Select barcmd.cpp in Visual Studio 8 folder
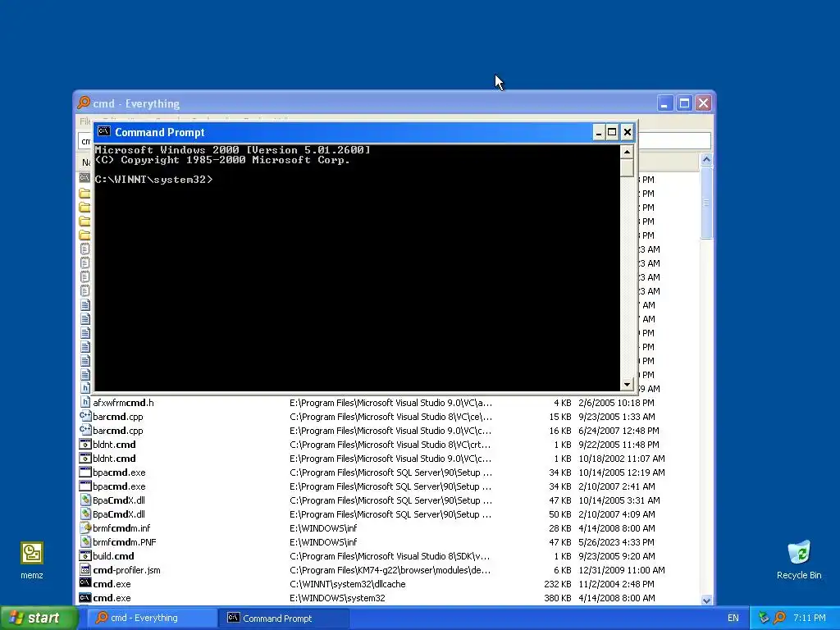The width and height of the screenshot is (840, 630). (118, 416)
